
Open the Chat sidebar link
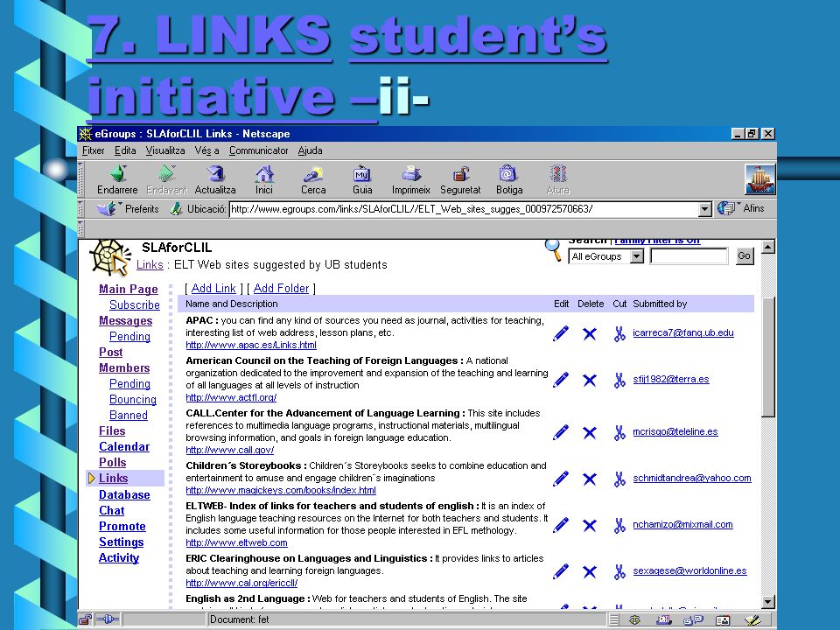point(111,510)
